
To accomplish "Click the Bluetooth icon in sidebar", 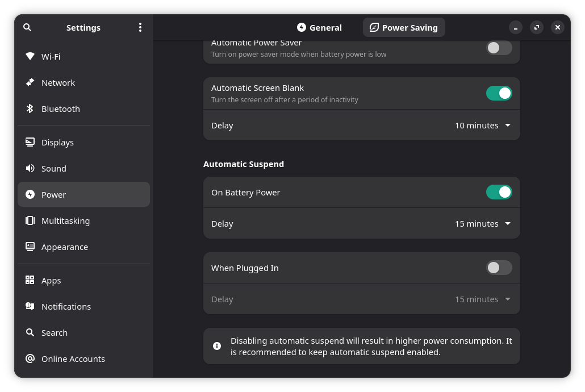I will (30, 109).
